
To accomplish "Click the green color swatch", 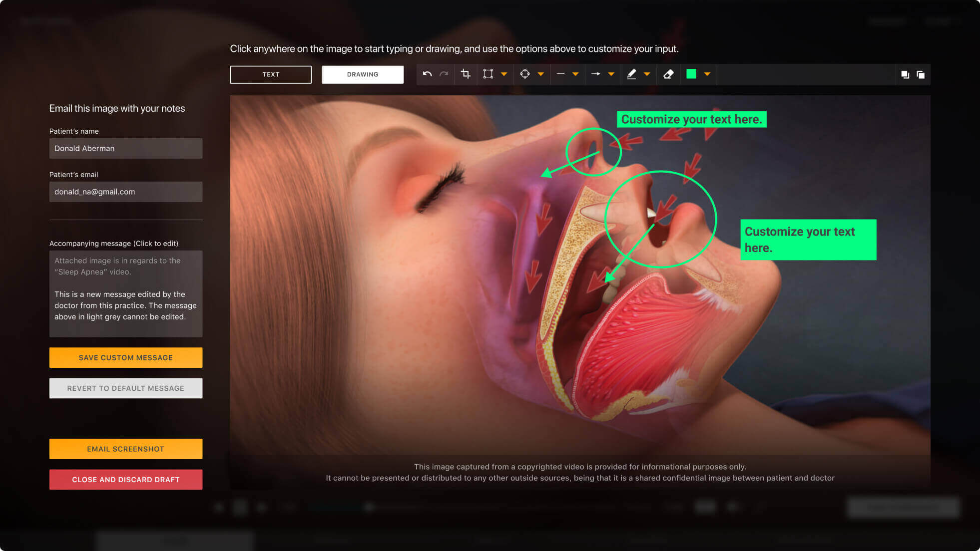I will (x=691, y=74).
